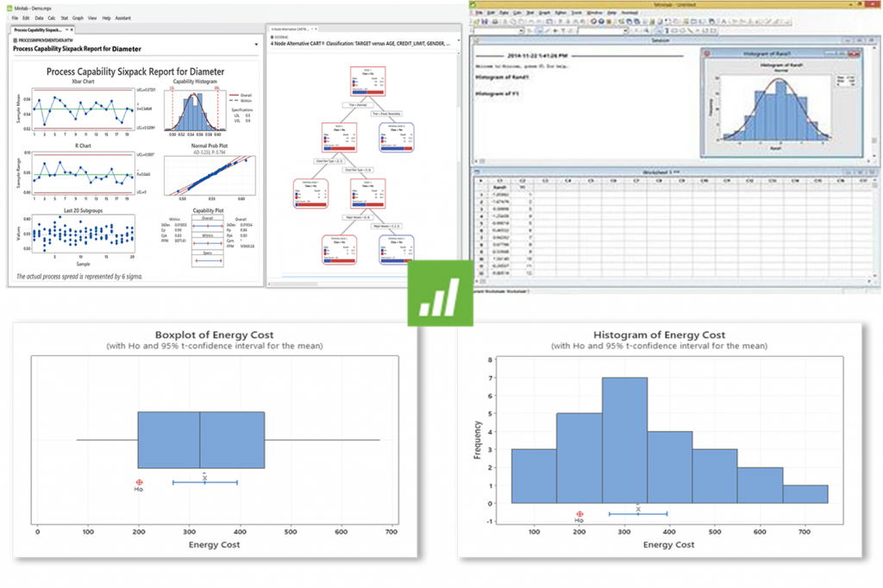
Task: Open the Assistant menu in Demo.mpx window
Action: [x=122, y=17]
